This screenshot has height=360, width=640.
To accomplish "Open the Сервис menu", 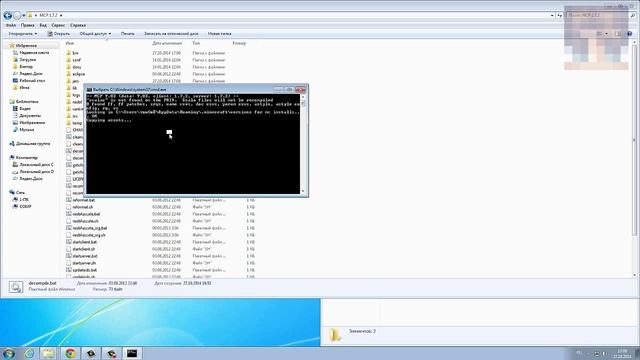I will tap(58, 25).
